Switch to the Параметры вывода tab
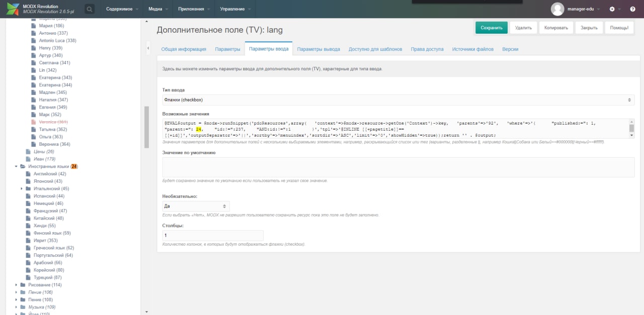 (318, 49)
